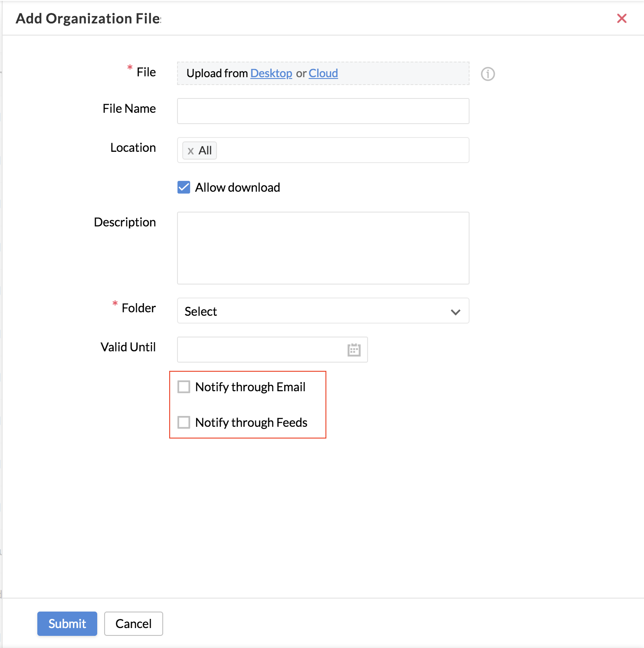This screenshot has height=648, width=644.
Task: Close the Add Organization Files dialog
Action: pos(621,18)
